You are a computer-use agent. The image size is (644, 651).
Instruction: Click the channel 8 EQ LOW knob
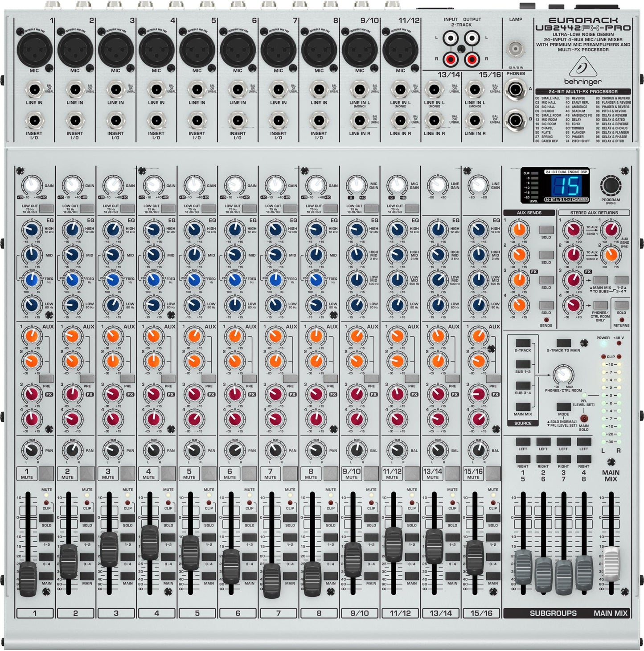coord(316,305)
